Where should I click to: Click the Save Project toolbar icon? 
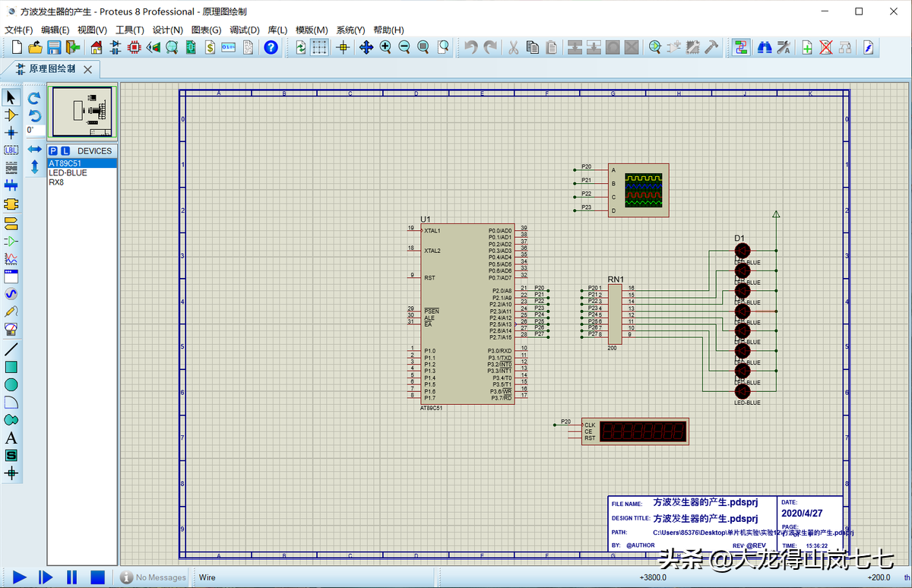click(54, 47)
